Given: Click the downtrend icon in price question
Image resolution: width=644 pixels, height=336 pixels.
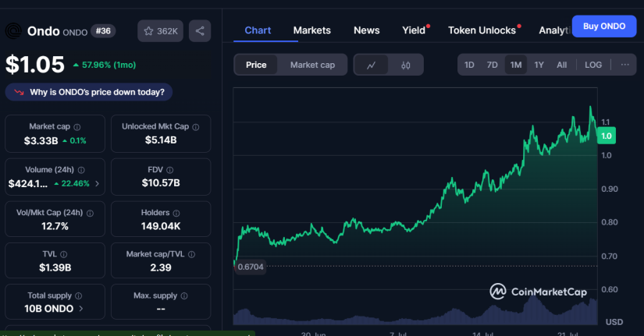Looking at the screenshot, I should click(x=19, y=92).
